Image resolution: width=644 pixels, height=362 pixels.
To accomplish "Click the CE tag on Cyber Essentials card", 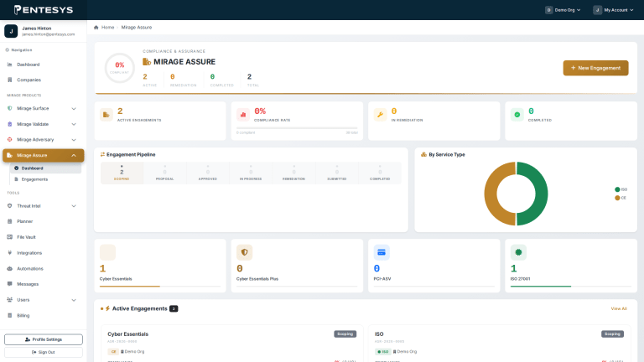I will tap(113, 352).
